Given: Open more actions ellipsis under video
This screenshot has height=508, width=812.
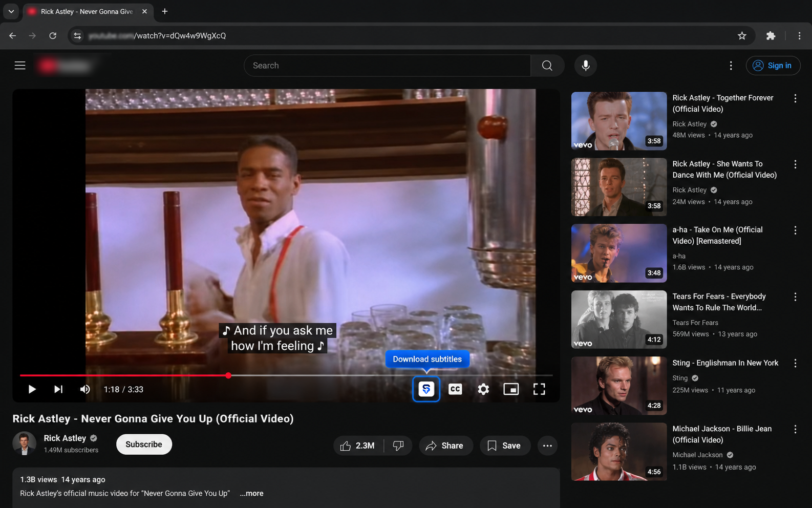Looking at the screenshot, I should point(547,446).
